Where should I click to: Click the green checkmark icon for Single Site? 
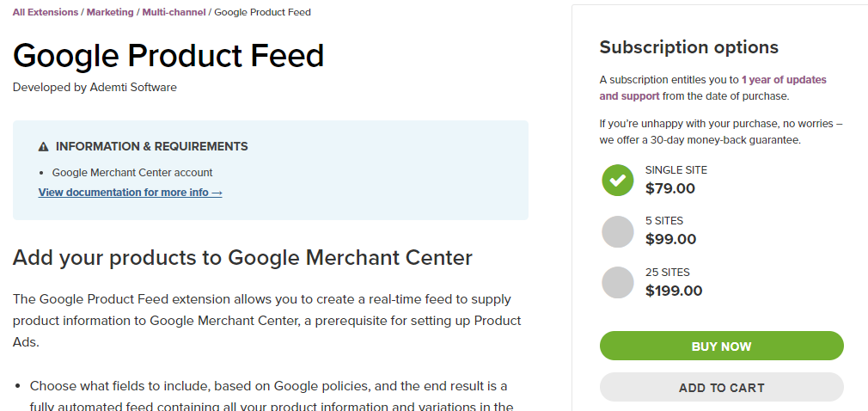click(618, 180)
